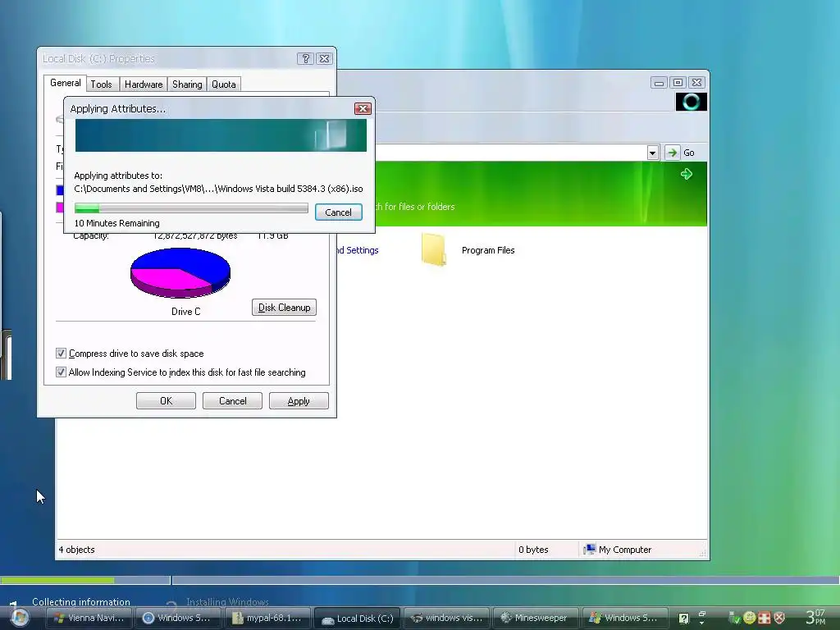Select Local Disk (C:) taskbar button
The height and width of the screenshot is (630, 840).
click(x=358, y=619)
